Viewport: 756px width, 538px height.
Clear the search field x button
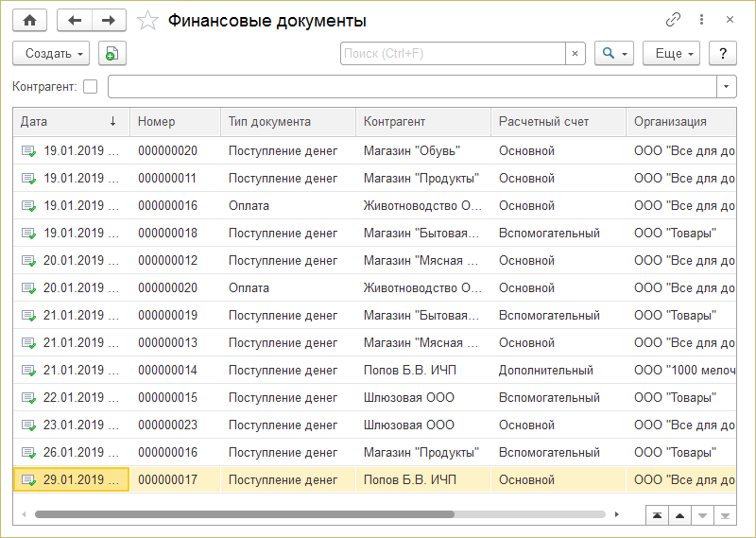(575, 54)
